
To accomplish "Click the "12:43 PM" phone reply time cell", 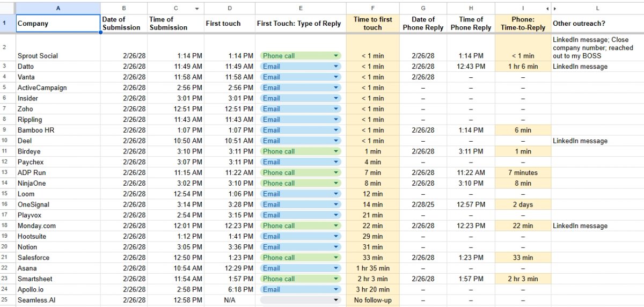I will [x=471, y=67].
